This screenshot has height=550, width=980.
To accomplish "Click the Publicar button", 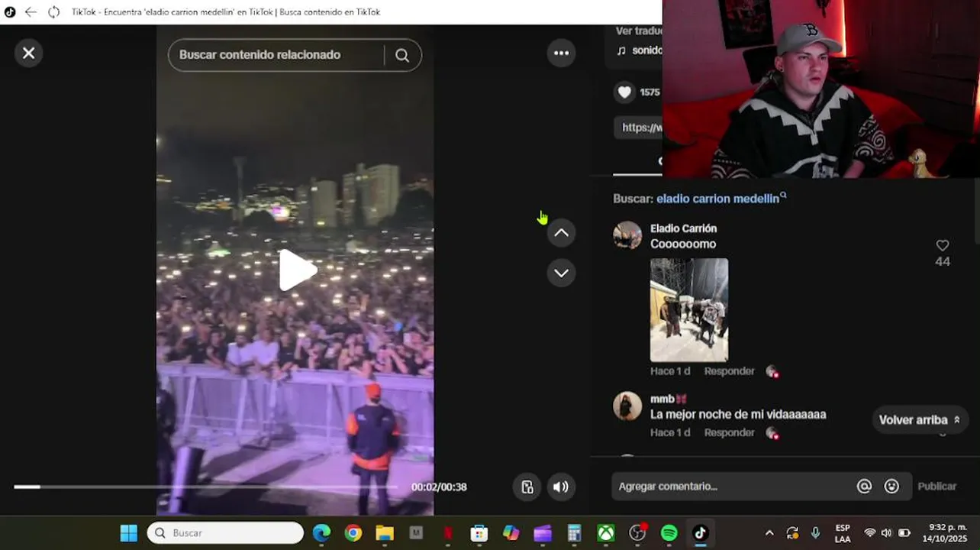I will pyautogui.click(x=936, y=486).
